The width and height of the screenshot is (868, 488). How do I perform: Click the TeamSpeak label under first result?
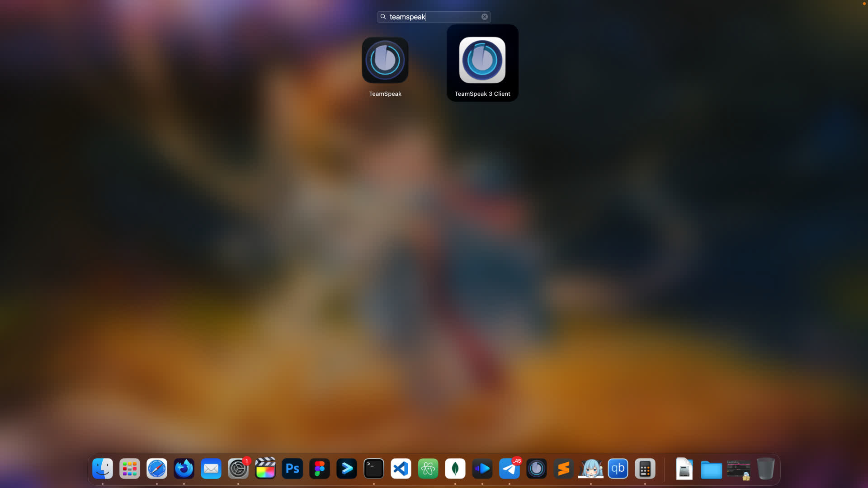[x=385, y=94]
